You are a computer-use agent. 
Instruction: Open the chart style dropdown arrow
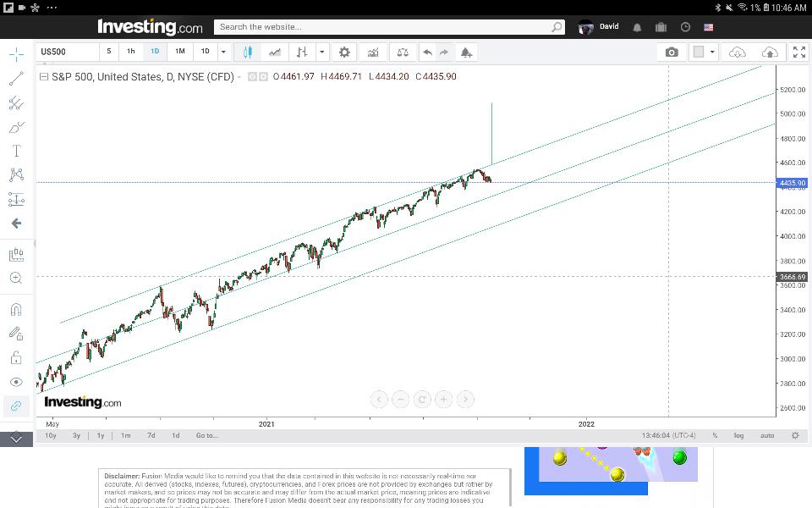coord(322,52)
